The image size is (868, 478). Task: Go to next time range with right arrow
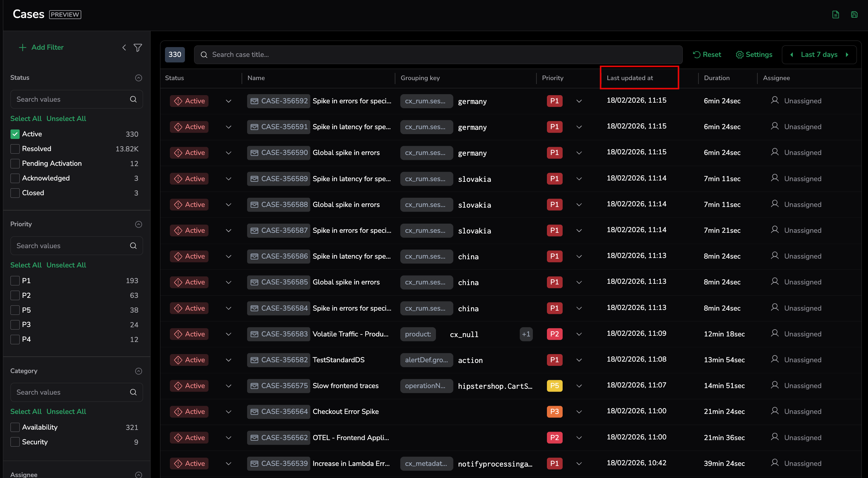(x=847, y=55)
